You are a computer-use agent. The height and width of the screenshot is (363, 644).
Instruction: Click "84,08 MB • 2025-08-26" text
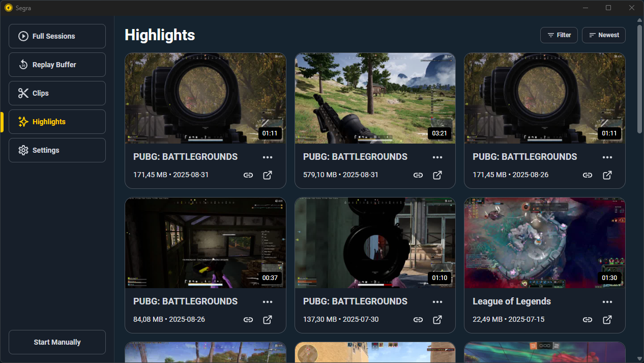(169, 319)
